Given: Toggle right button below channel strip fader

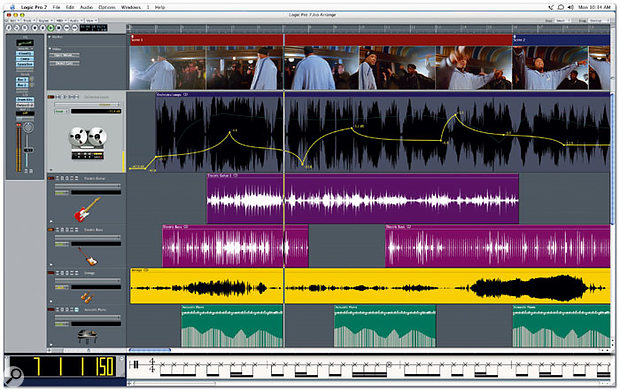Looking at the screenshot, I should tap(31, 171).
